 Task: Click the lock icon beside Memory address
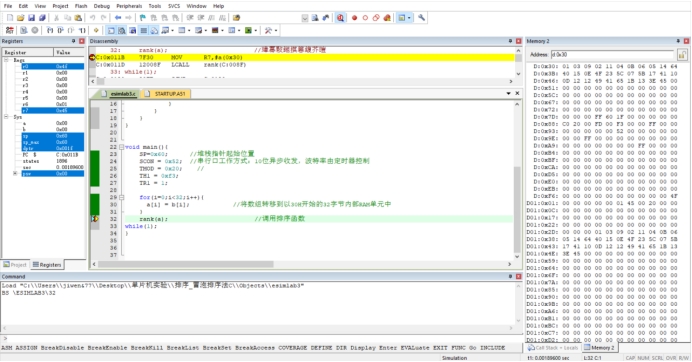(682, 55)
